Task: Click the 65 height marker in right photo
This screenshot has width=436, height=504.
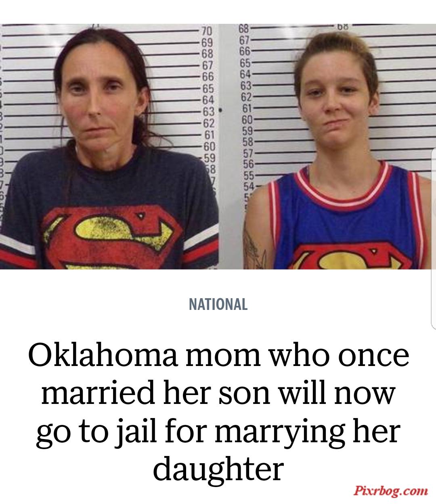Action: pyautogui.click(x=245, y=63)
